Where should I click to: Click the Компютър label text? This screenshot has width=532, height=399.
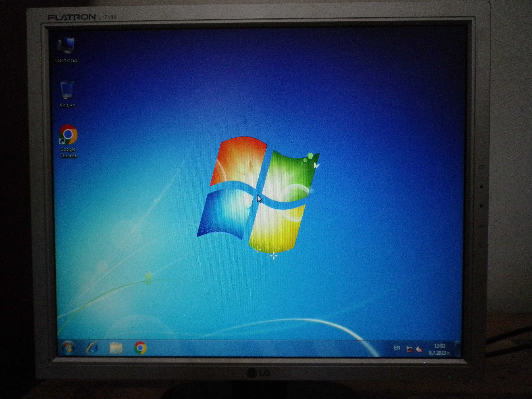coord(66,60)
